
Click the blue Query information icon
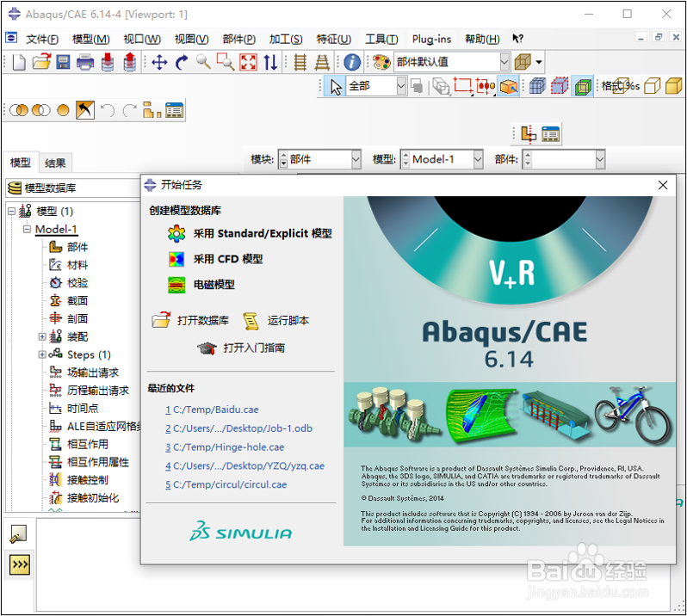[x=352, y=62]
